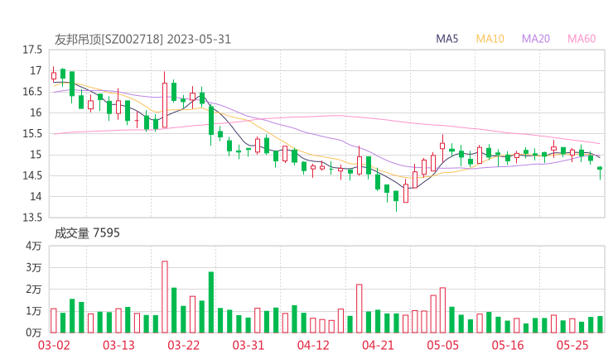Select the 16.5 price axis label
The width and height of the screenshot is (613, 364).
32,92
